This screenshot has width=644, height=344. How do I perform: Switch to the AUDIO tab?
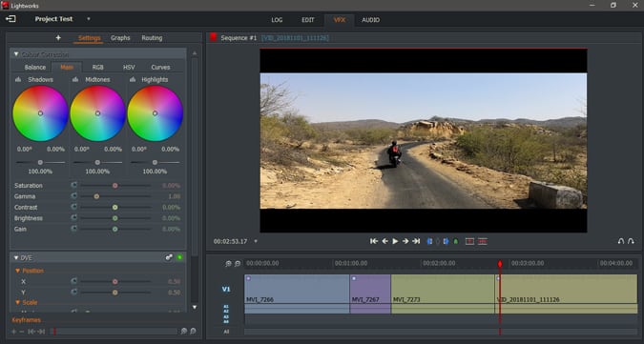pyautogui.click(x=370, y=20)
